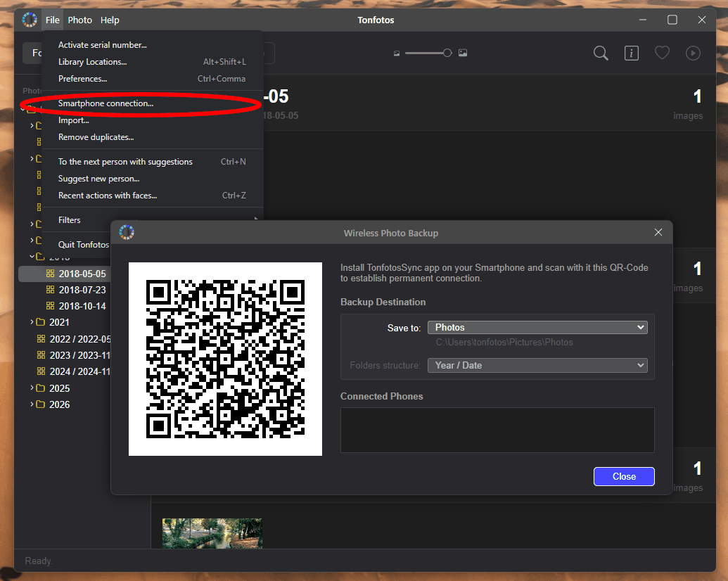The width and height of the screenshot is (728, 581).
Task: Click small thumbnail size icon
Action: [397, 53]
